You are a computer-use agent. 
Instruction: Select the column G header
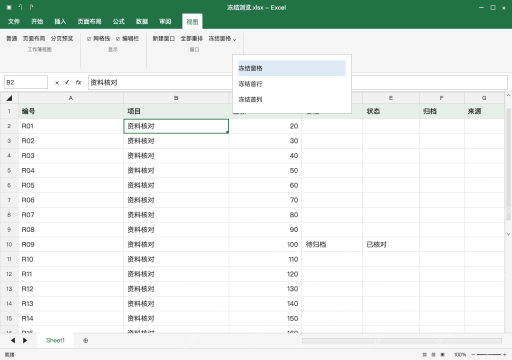coord(484,98)
